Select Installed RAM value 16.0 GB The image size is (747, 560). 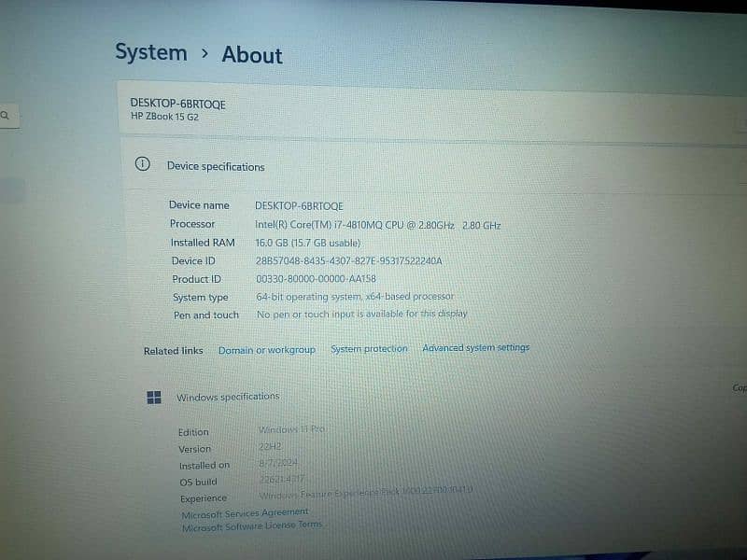coord(308,243)
